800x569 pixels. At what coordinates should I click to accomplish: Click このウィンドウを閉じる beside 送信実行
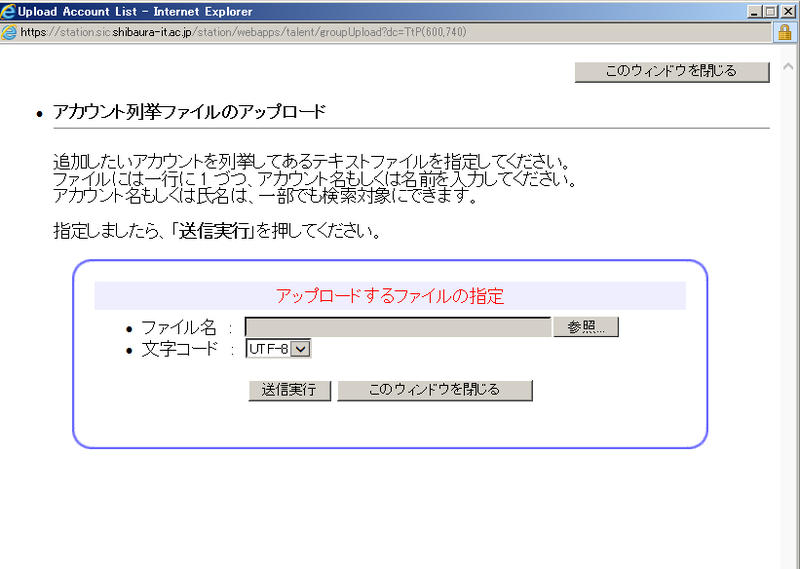(x=435, y=390)
